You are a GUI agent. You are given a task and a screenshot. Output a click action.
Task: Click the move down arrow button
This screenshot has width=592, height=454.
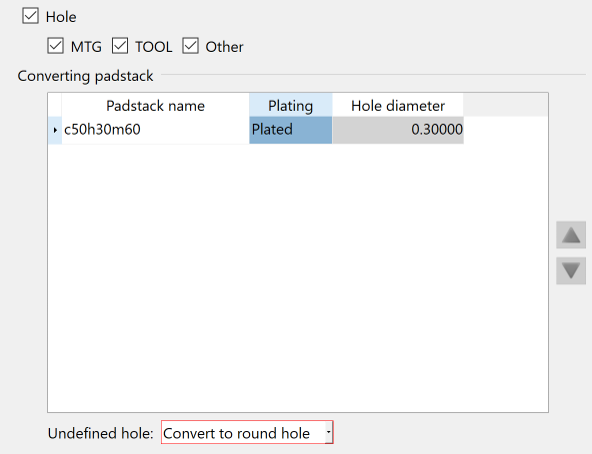(571, 271)
